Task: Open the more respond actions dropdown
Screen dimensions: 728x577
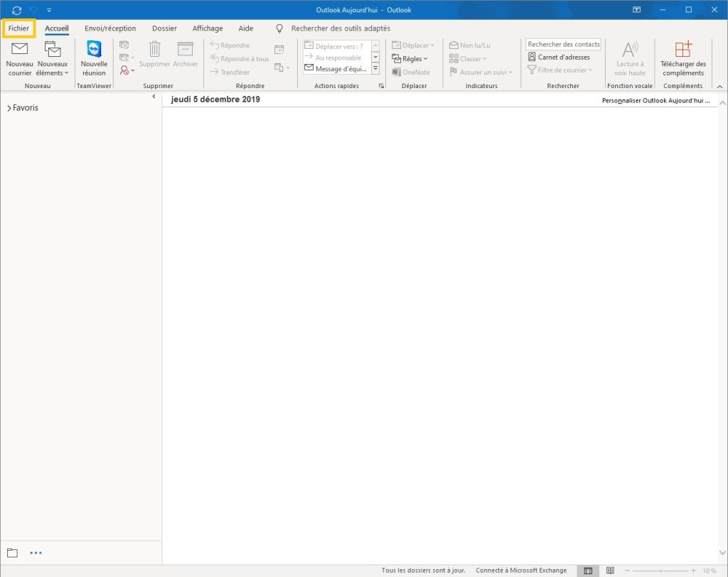Action: point(282,68)
